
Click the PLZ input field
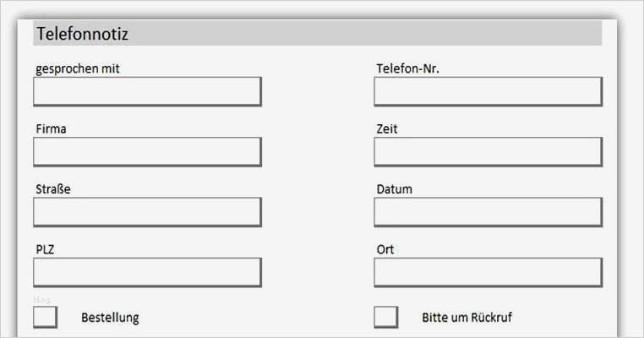[x=147, y=272]
